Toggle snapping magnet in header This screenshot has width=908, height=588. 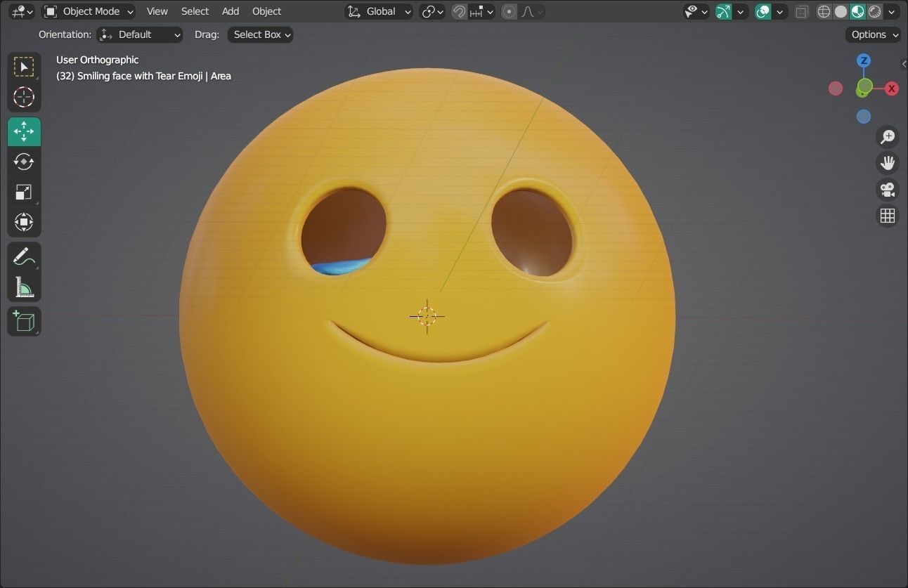pos(458,11)
